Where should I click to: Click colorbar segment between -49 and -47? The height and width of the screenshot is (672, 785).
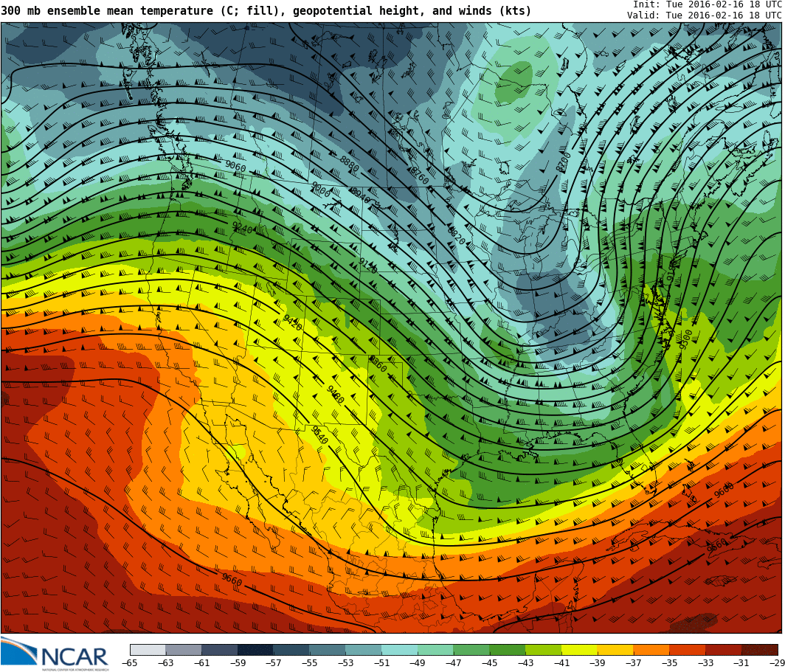(435, 649)
